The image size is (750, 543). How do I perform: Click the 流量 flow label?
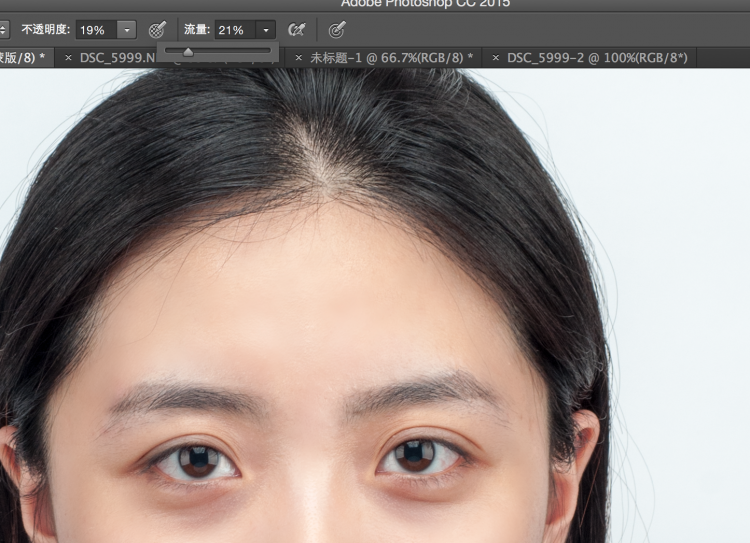click(x=197, y=30)
